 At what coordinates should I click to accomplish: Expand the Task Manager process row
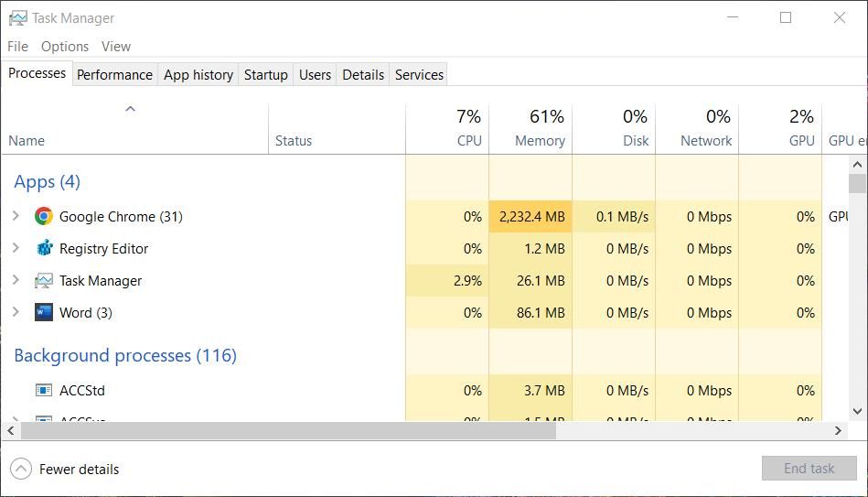16,281
